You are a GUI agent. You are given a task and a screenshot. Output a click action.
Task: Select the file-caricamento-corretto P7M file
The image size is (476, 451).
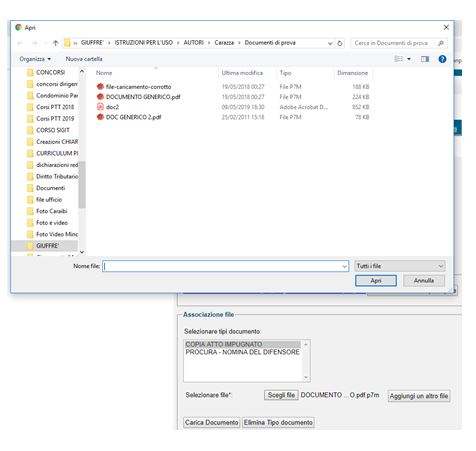tap(138, 87)
